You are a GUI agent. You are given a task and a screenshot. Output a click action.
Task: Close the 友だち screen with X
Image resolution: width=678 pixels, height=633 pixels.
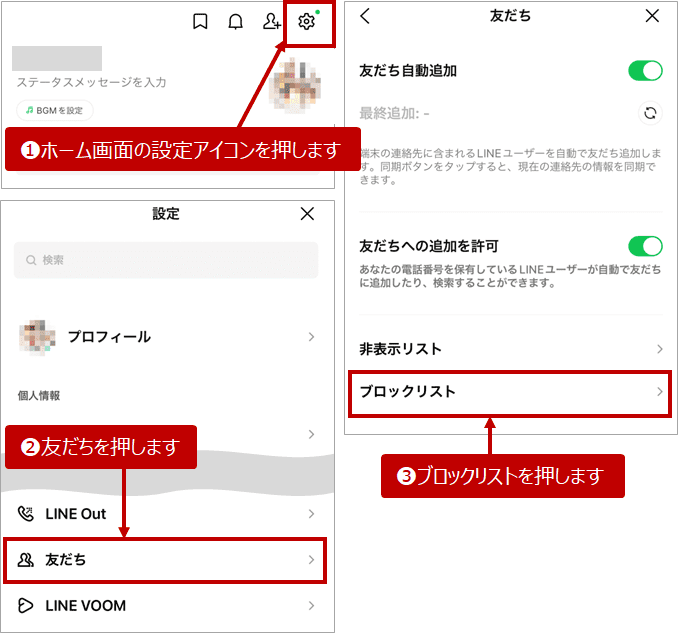point(652,16)
